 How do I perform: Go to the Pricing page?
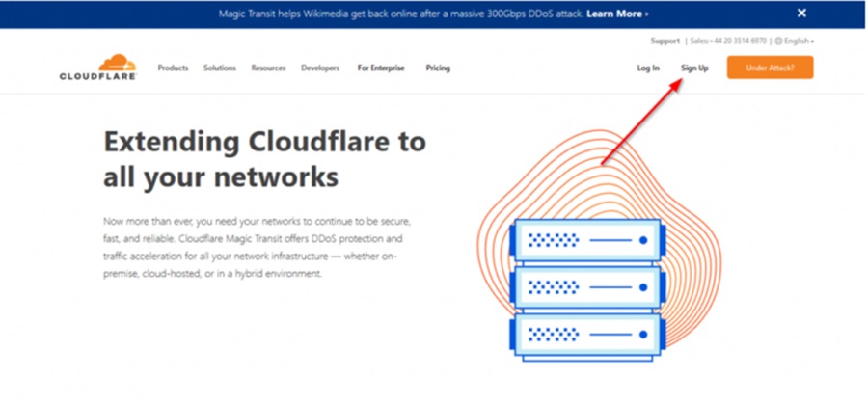pyautogui.click(x=438, y=68)
